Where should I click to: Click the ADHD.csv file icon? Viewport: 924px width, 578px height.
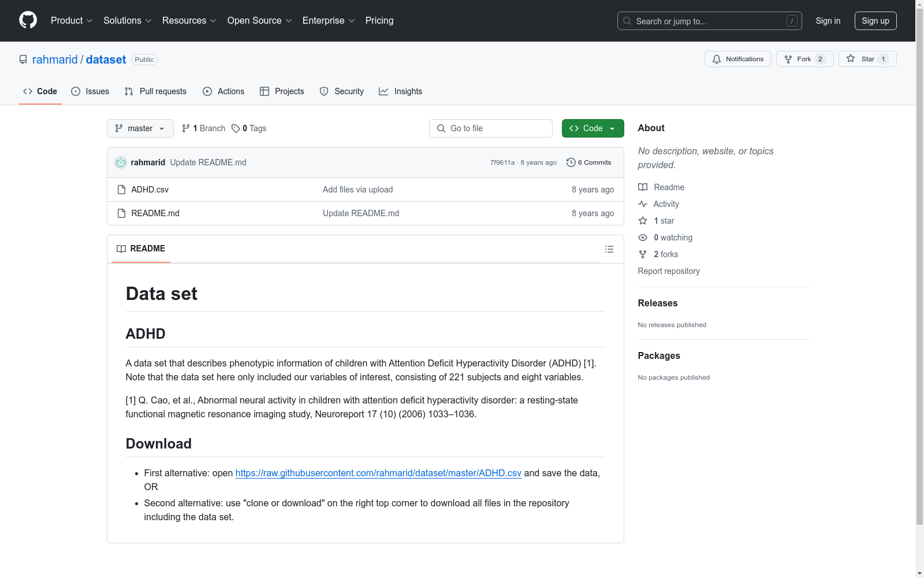tap(121, 190)
